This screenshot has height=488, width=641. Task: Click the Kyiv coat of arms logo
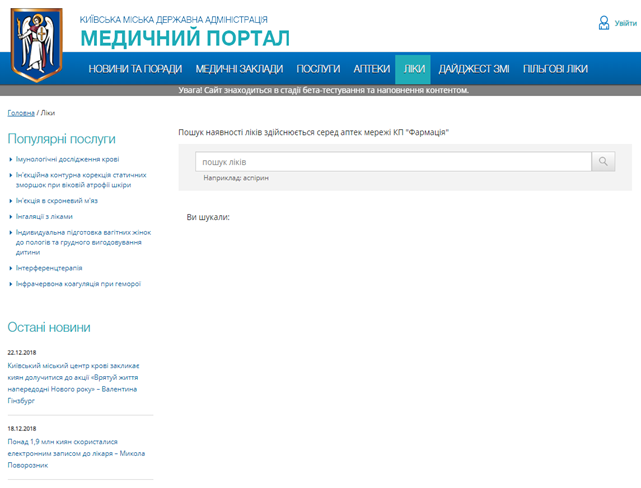36,44
